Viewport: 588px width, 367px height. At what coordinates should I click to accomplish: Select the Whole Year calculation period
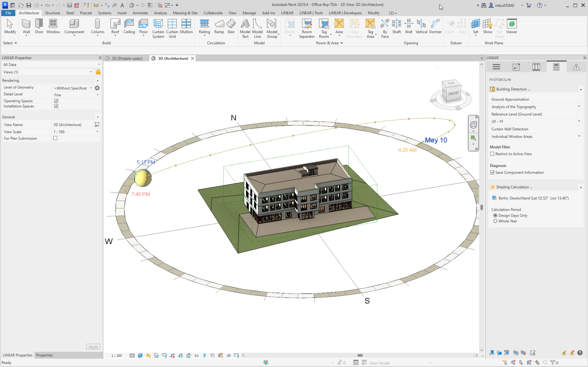click(x=495, y=221)
